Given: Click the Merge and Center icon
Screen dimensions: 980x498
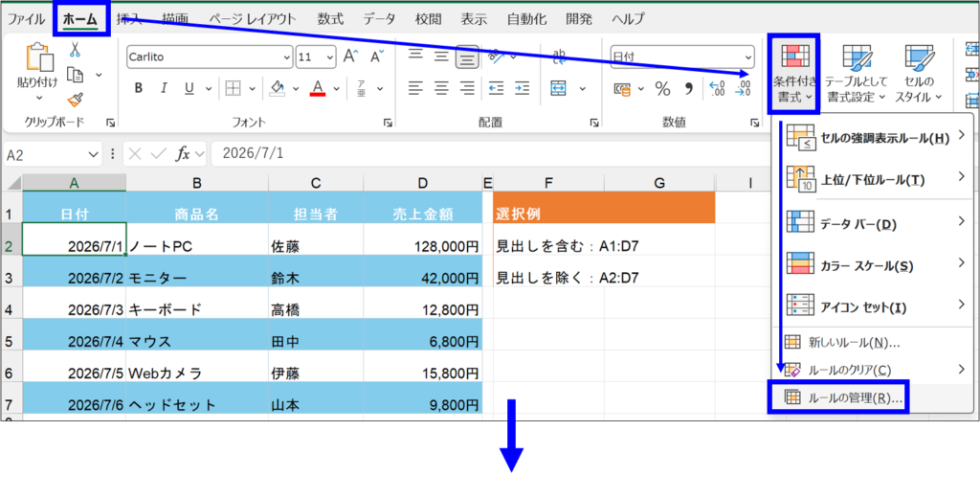Looking at the screenshot, I should pyautogui.click(x=559, y=88).
